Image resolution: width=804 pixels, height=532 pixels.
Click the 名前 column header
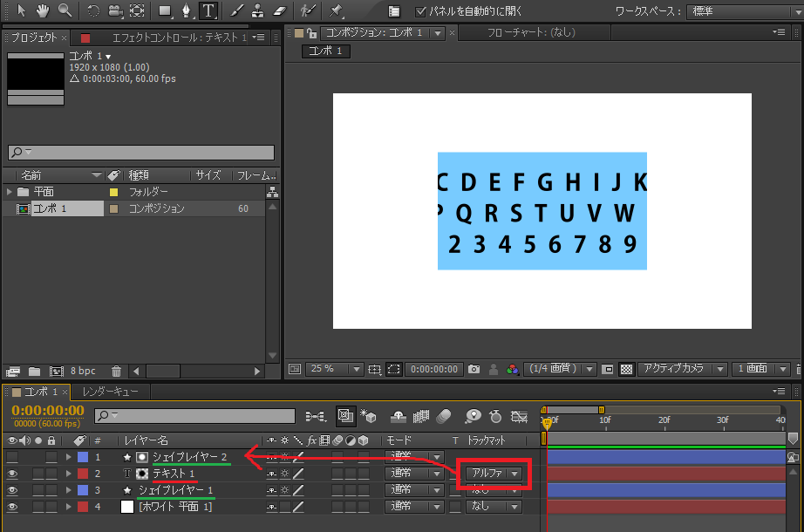coord(31,175)
